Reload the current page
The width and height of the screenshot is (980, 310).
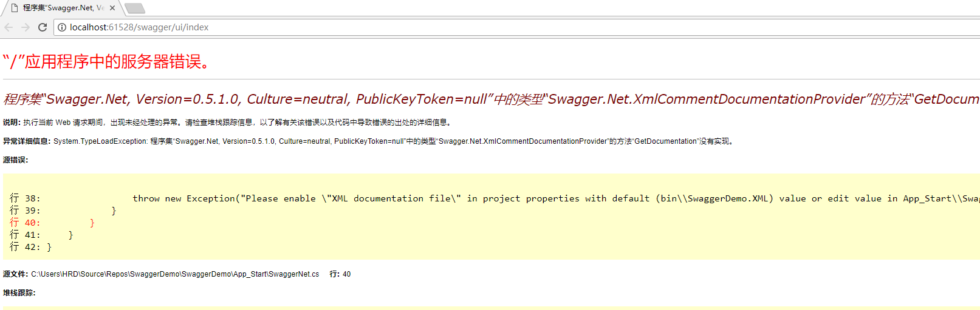(43, 27)
